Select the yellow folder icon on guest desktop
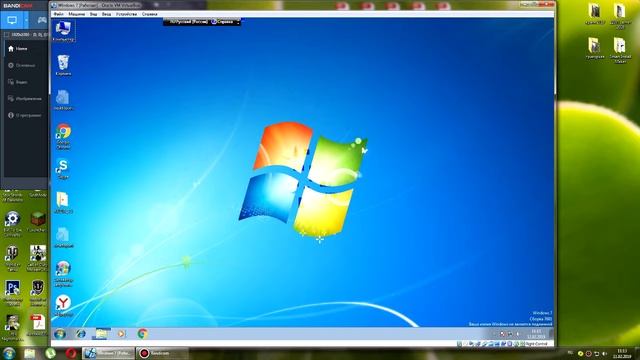 click(x=63, y=203)
